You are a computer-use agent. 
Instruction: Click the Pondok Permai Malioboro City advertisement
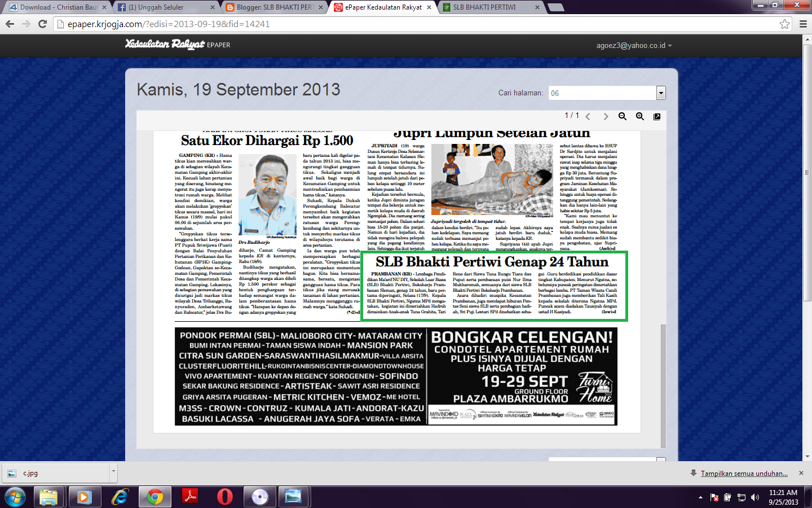coord(301,376)
